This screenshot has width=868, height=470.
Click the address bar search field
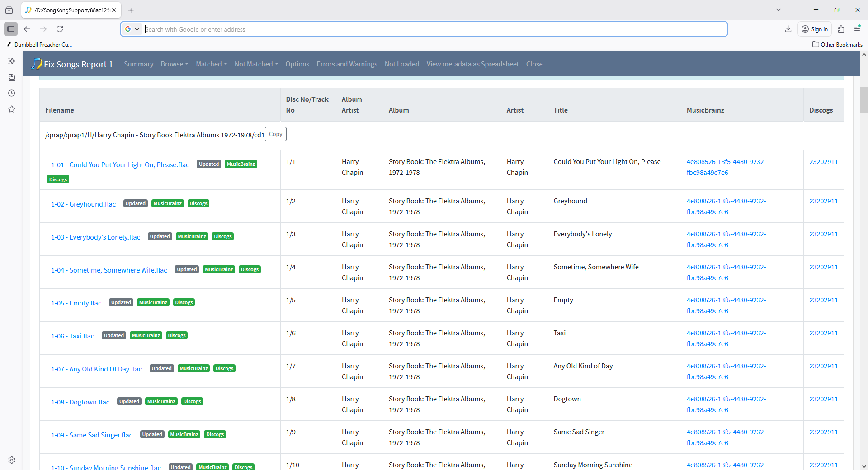pos(434,29)
